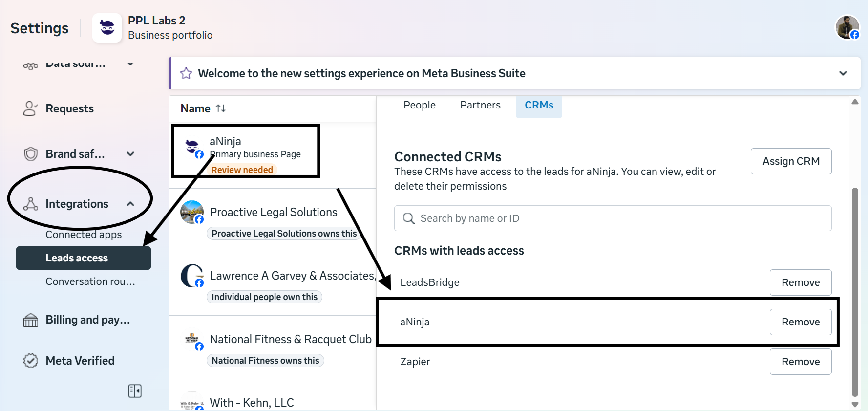
Task: Collapse the Integrations section chevron
Action: coord(130,204)
